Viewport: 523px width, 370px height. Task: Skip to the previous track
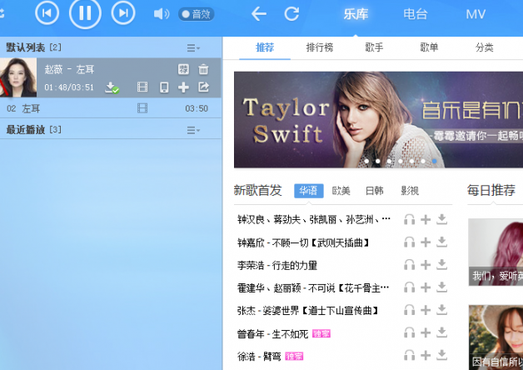(x=47, y=13)
